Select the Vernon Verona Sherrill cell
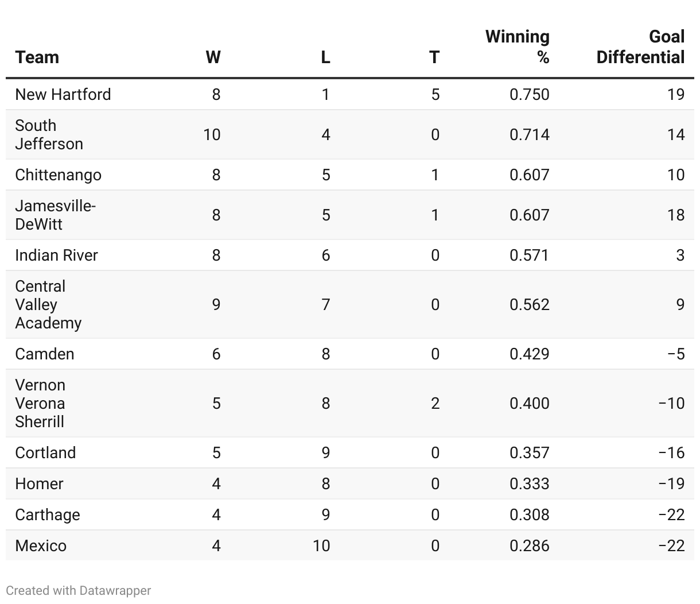Image resolution: width=700 pixels, height=604 pixels. 40,403
